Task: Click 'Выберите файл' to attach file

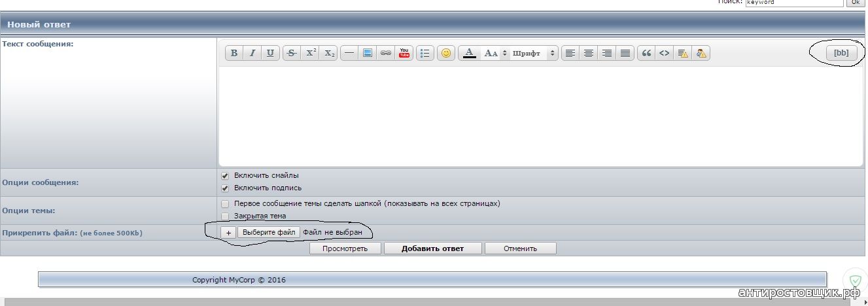Action: 269,232
